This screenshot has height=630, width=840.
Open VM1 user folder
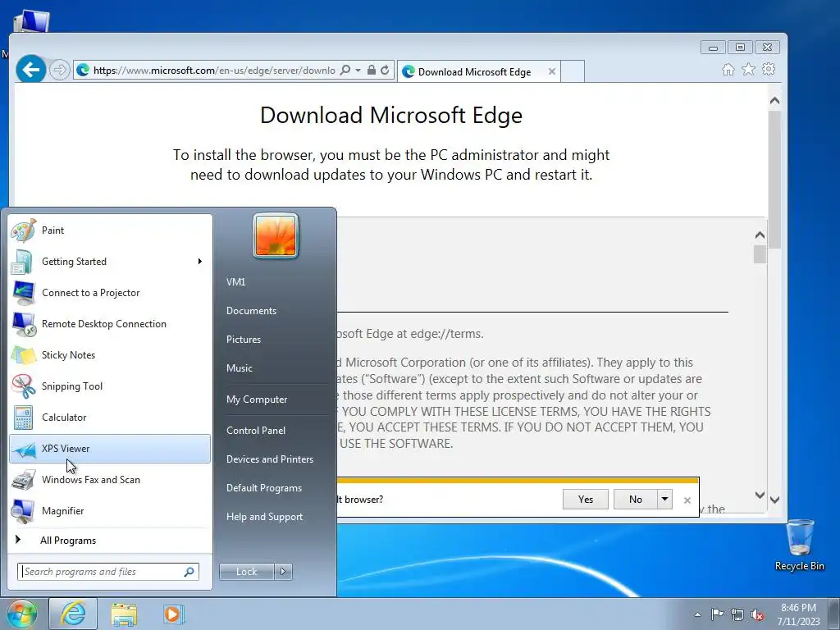coord(236,282)
